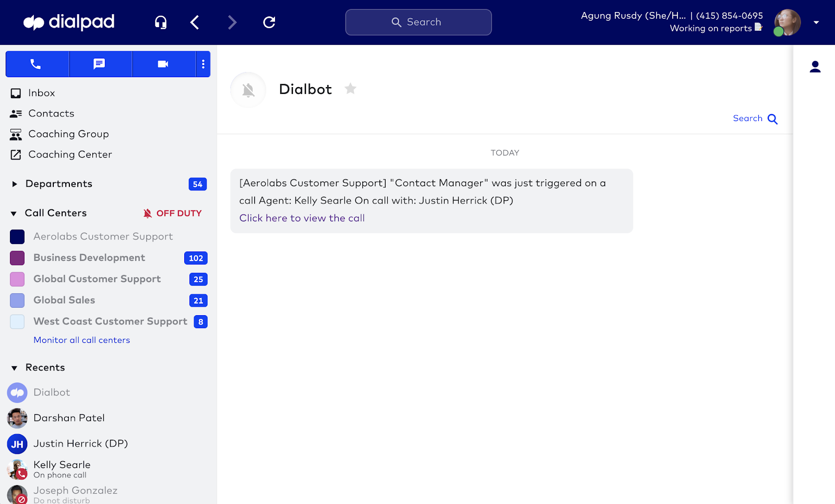Viewport: 835px width, 504px height.
Task: Click the Global Customer Support 25 badge
Action: [198, 280]
